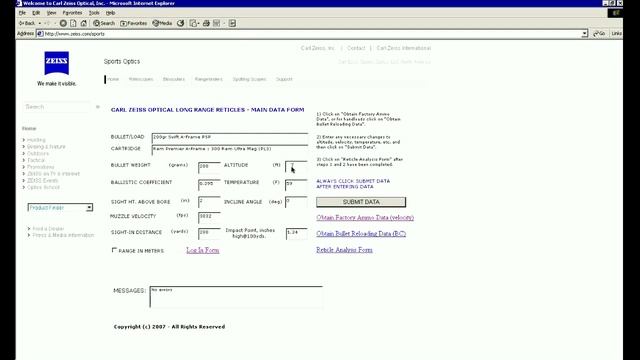The image size is (640, 360).
Task: Open the Tools menu
Action: (x=94, y=13)
